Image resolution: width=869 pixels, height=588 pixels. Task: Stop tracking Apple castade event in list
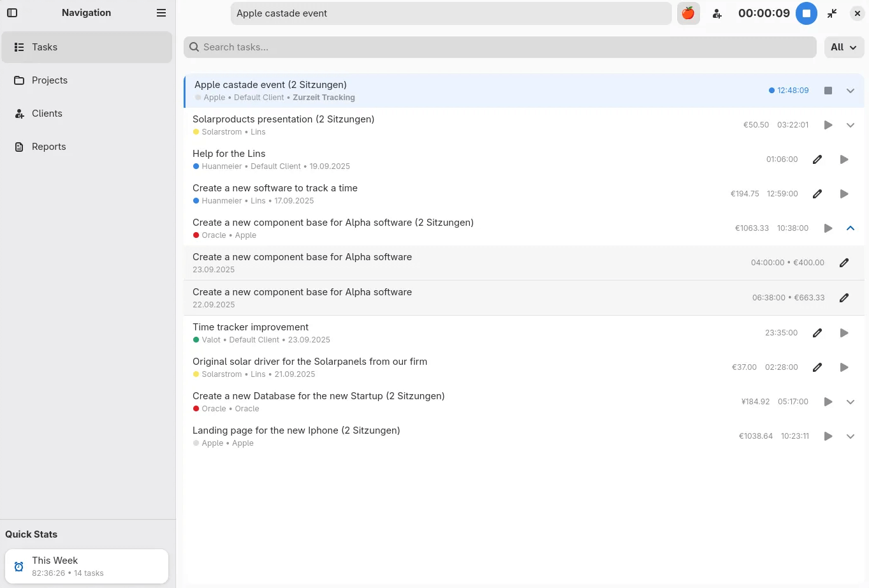pos(828,91)
